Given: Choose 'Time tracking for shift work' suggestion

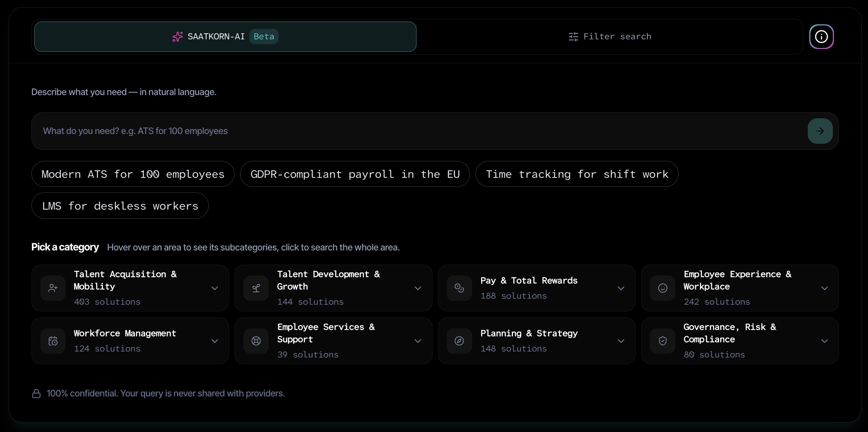Looking at the screenshot, I should coord(577,174).
